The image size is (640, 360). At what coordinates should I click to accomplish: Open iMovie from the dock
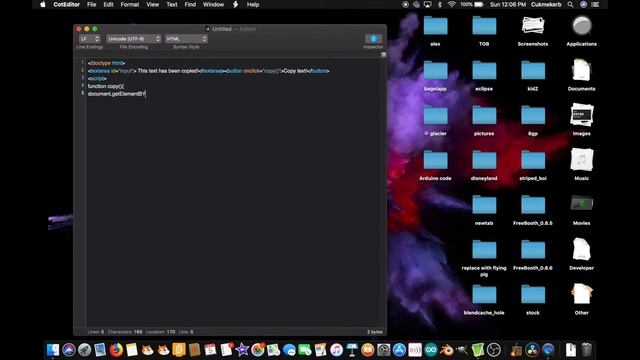[x=242, y=350]
